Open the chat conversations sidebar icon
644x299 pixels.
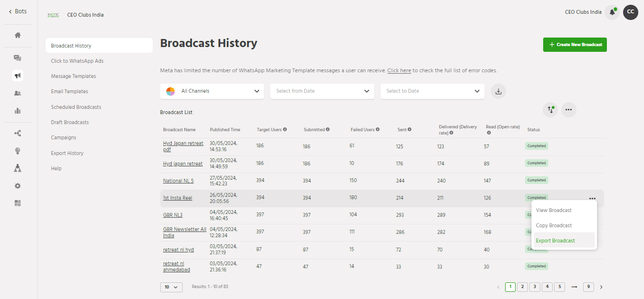pyautogui.click(x=18, y=58)
